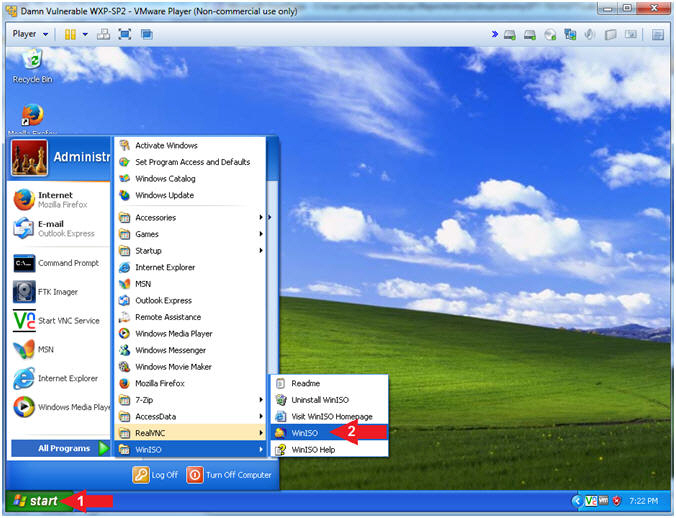This screenshot has width=676, height=518.
Task: Click the VNC Server tray icon
Action: click(x=591, y=501)
